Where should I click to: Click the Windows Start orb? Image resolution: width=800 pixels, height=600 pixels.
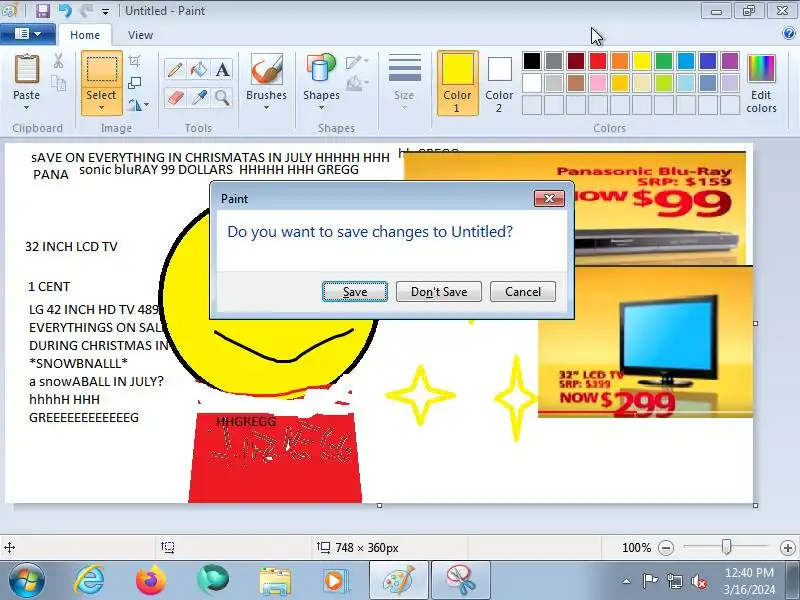click(x=27, y=580)
